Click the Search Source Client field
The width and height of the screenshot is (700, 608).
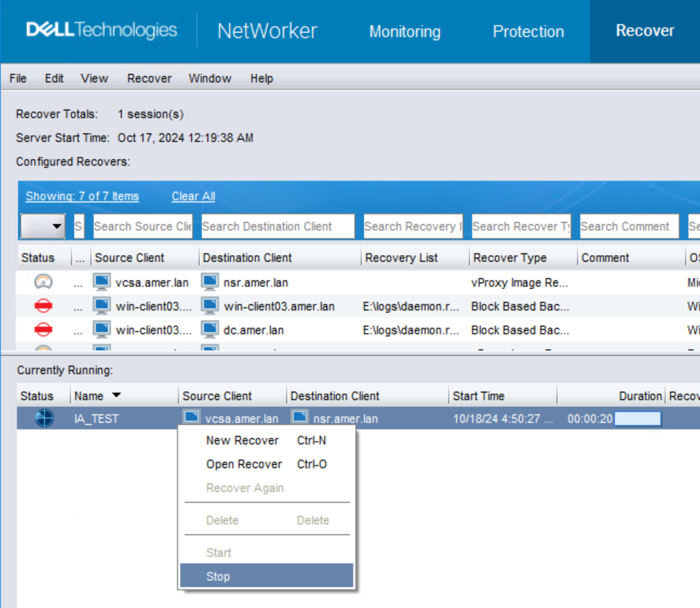143,226
